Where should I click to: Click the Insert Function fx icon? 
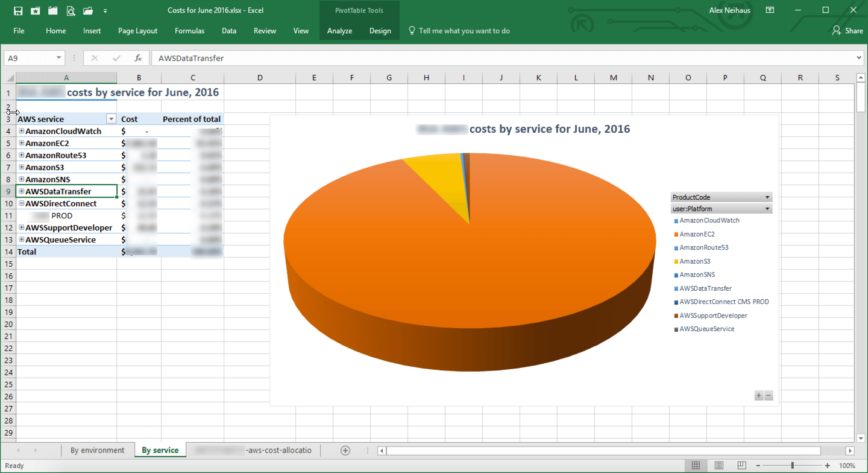[138, 58]
